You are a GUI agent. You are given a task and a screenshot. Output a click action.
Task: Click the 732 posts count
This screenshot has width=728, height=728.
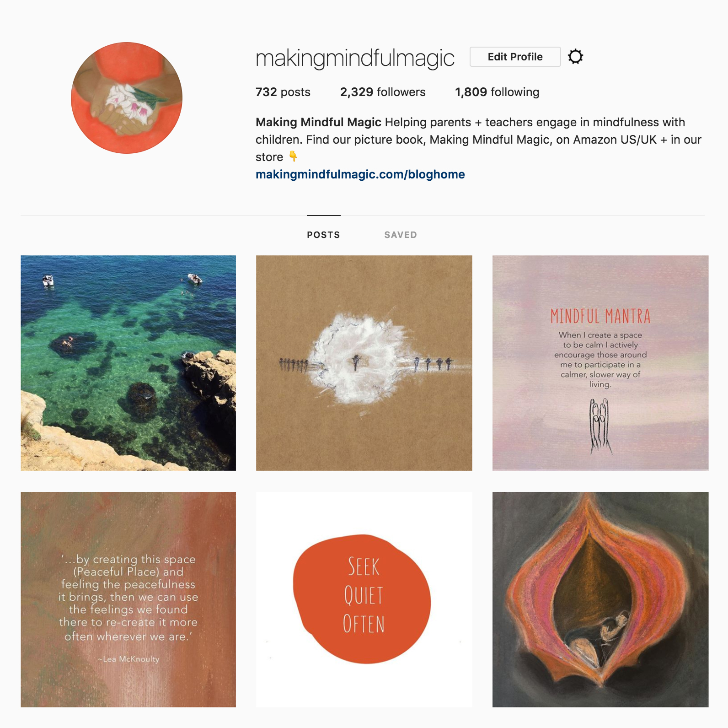(x=283, y=92)
